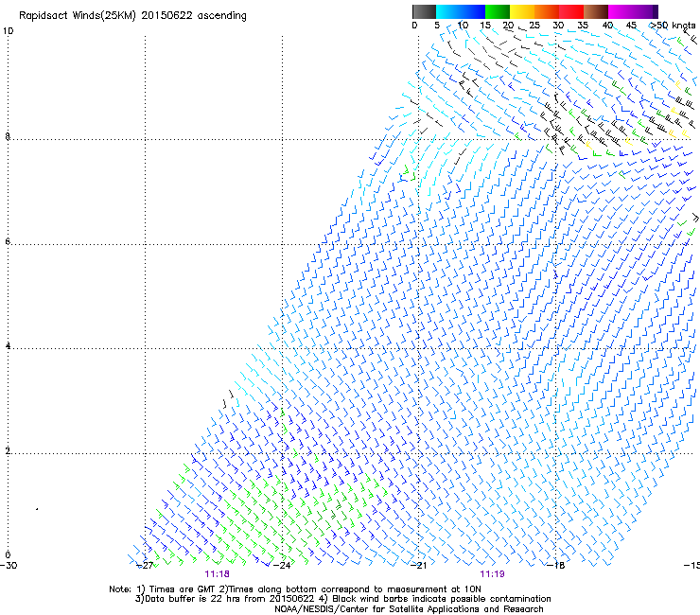Click the latitude axis label '4'
700x615 pixels.
8,346
